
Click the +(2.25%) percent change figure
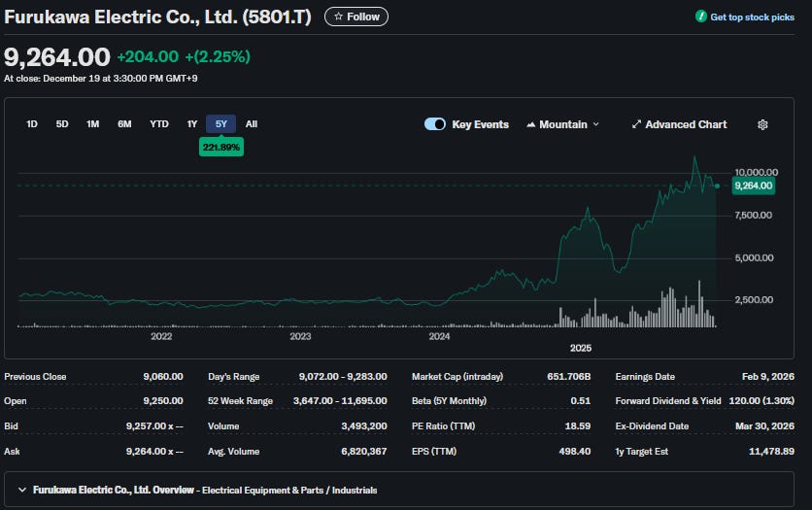[218, 56]
